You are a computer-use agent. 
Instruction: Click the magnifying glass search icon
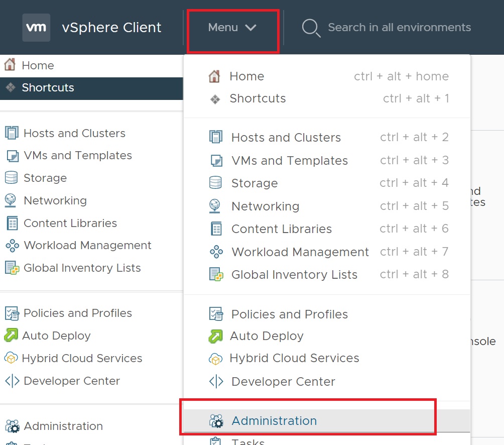coord(311,28)
